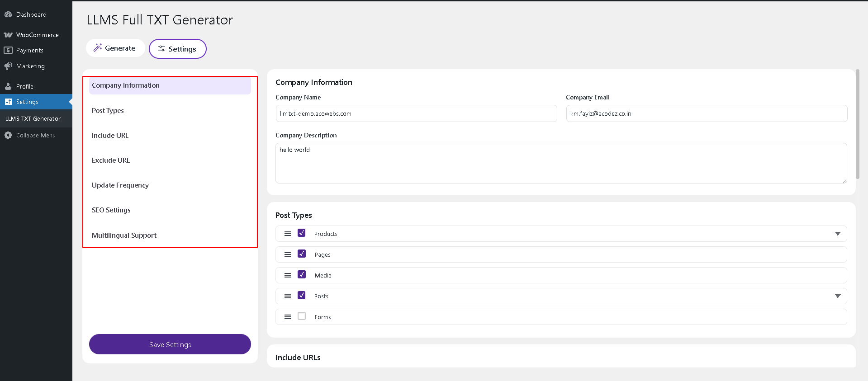Click the Collapse Menu arrow icon
Screen dimensions: 868x381
click(x=8, y=135)
